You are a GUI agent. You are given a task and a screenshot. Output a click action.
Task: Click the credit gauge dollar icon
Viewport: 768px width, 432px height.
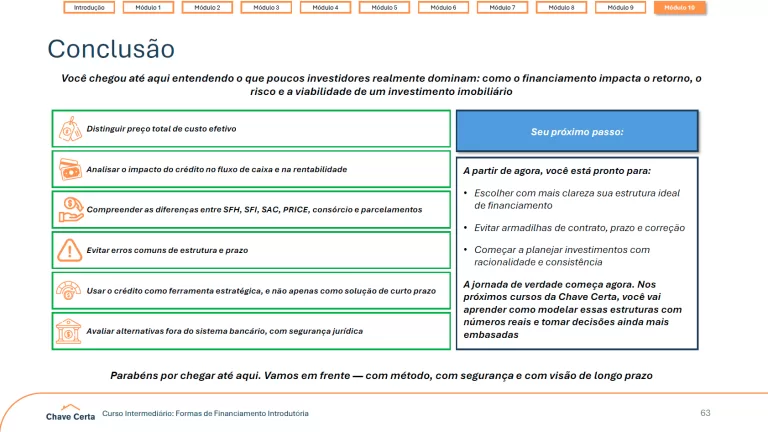point(70,290)
